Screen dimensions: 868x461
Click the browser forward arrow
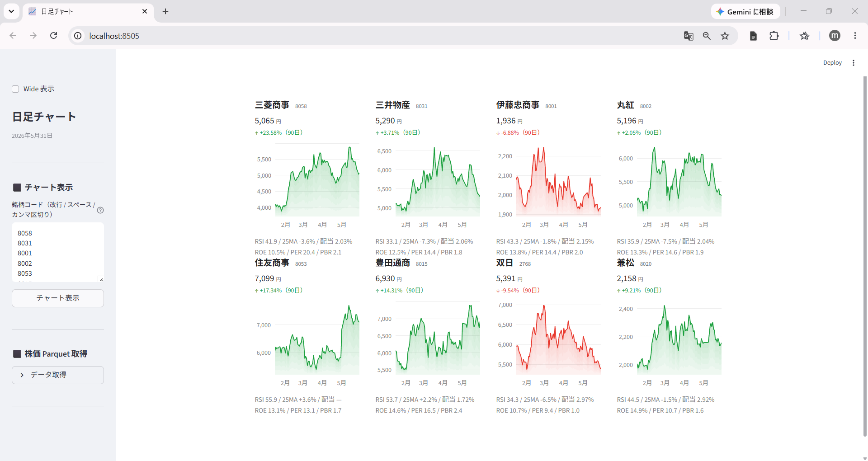(x=33, y=36)
